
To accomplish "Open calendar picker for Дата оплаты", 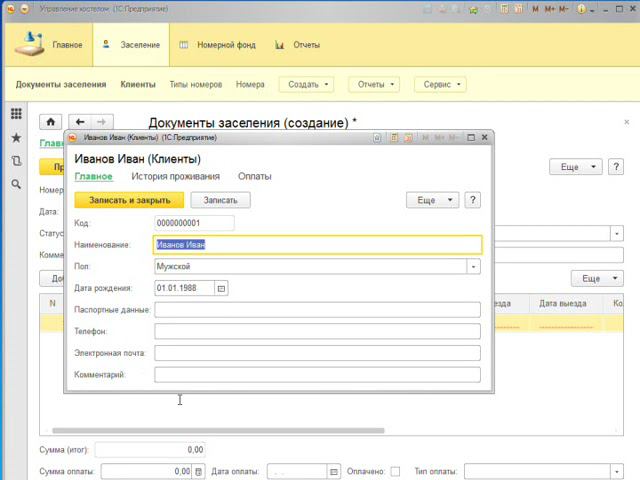I will click(333, 471).
